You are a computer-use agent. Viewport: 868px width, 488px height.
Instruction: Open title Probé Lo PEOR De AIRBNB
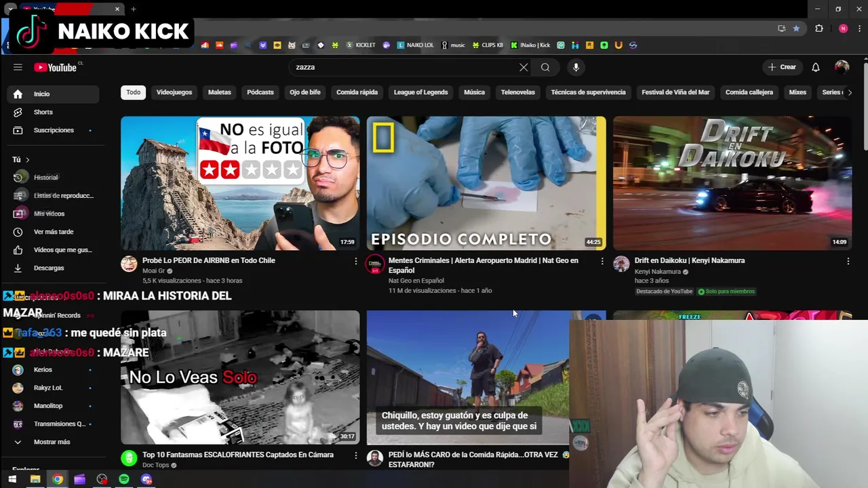208,261
